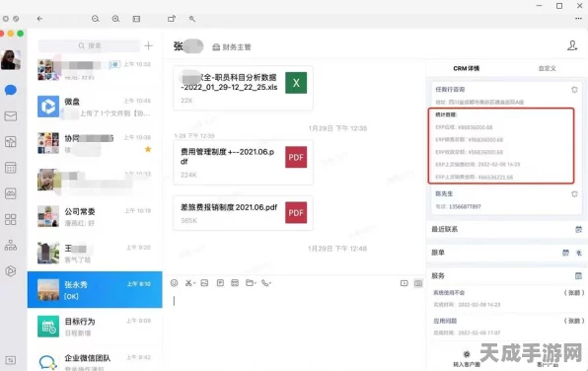
Task: Click the hexagon-shaped icon in the sidebar
Action: [11, 270]
